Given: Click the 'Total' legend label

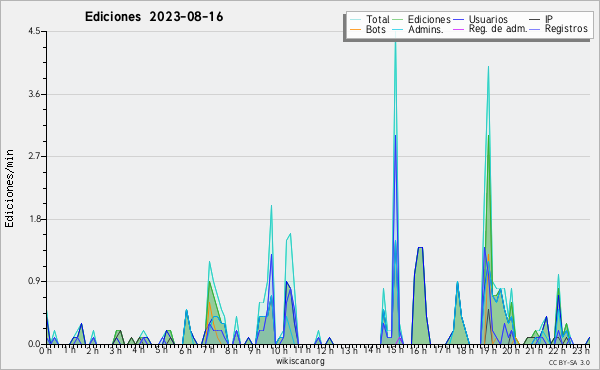Looking at the screenshot, I should (378, 19).
